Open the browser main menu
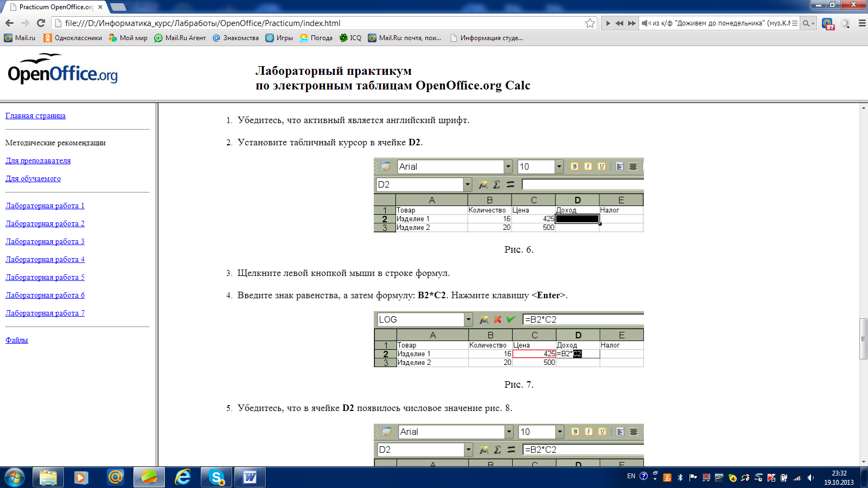This screenshot has width=868, height=488. click(x=861, y=23)
